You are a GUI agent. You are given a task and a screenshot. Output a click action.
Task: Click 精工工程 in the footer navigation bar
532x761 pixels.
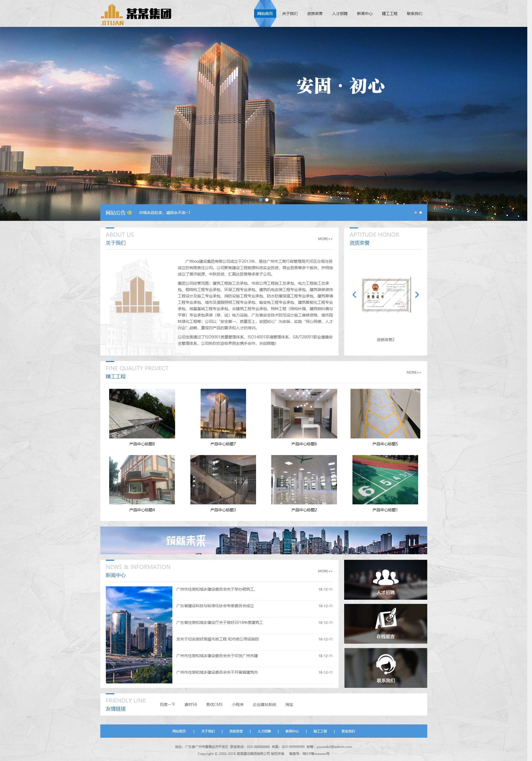point(320,731)
